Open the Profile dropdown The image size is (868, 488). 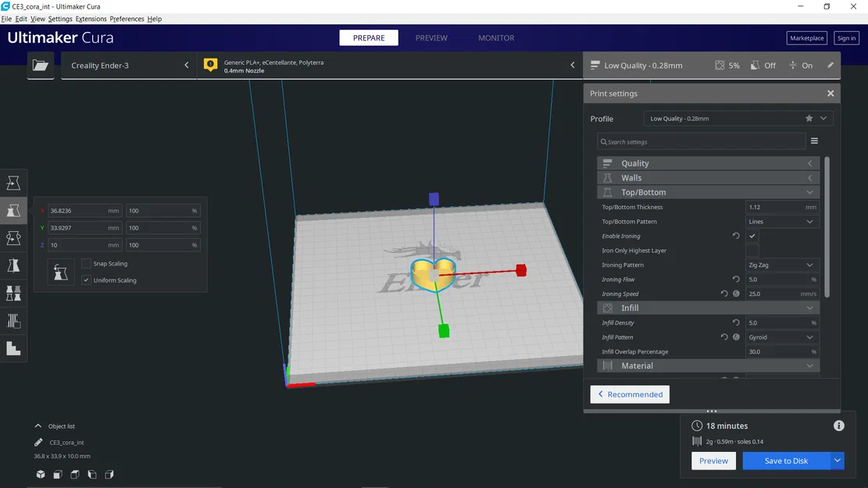tap(738, 119)
